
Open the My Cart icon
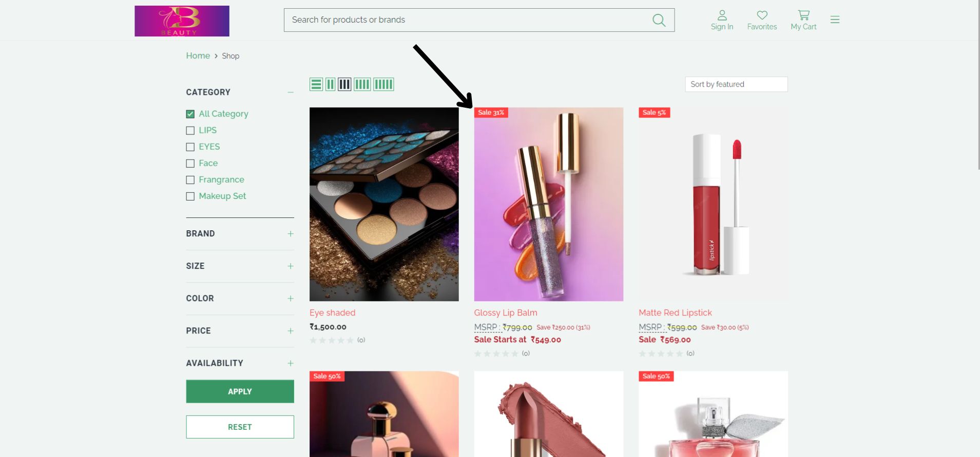point(803,15)
